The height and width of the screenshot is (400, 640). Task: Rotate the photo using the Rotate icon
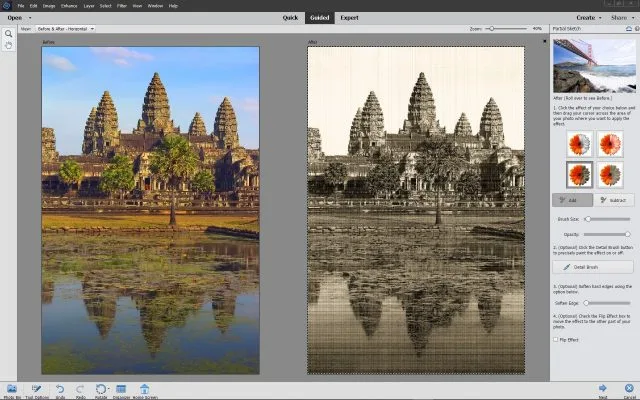coord(100,390)
